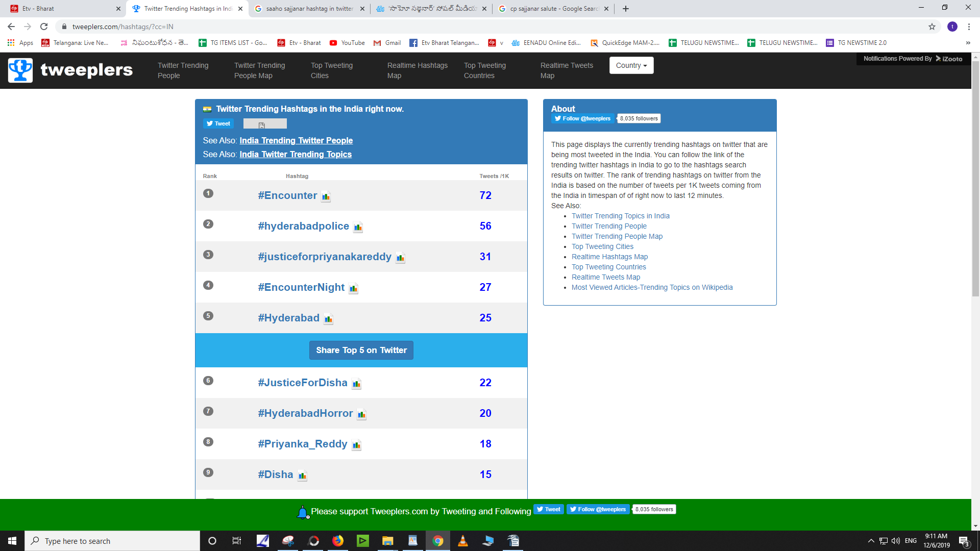Open Realtime Hashtags Map menu

click(417, 70)
